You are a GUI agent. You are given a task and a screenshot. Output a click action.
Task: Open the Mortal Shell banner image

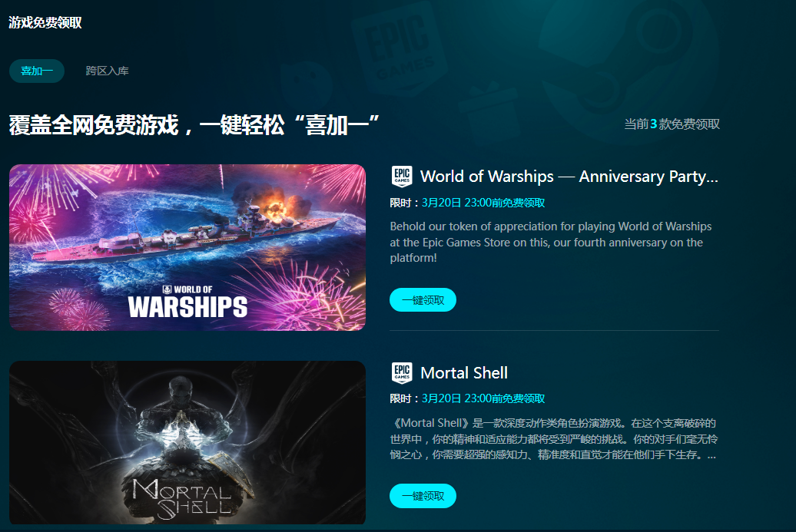pos(187,442)
